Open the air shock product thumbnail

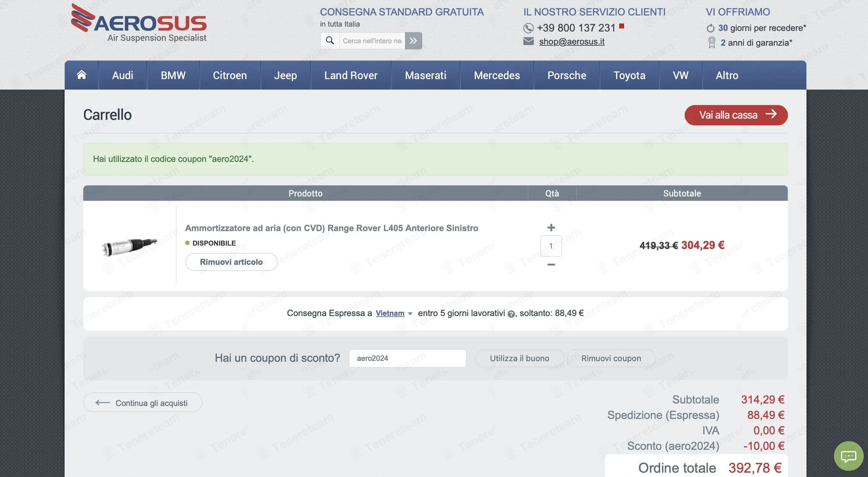point(130,247)
